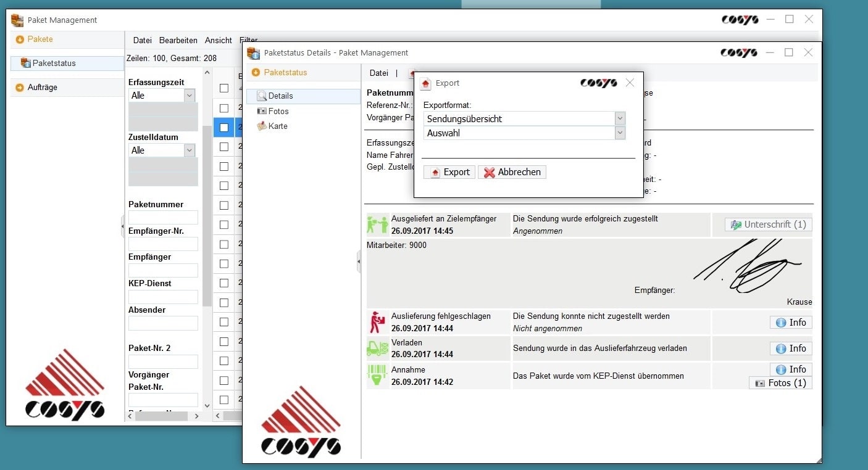Click the Fotos (1) button

tap(780, 383)
